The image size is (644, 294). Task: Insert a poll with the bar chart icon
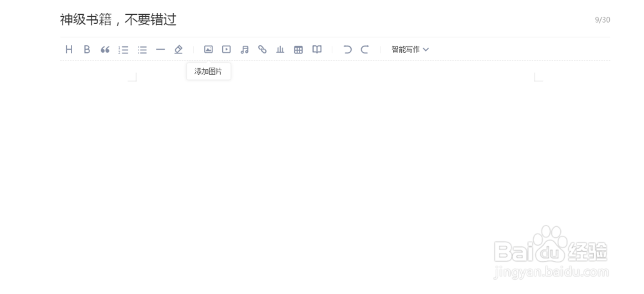coord(280,50)
